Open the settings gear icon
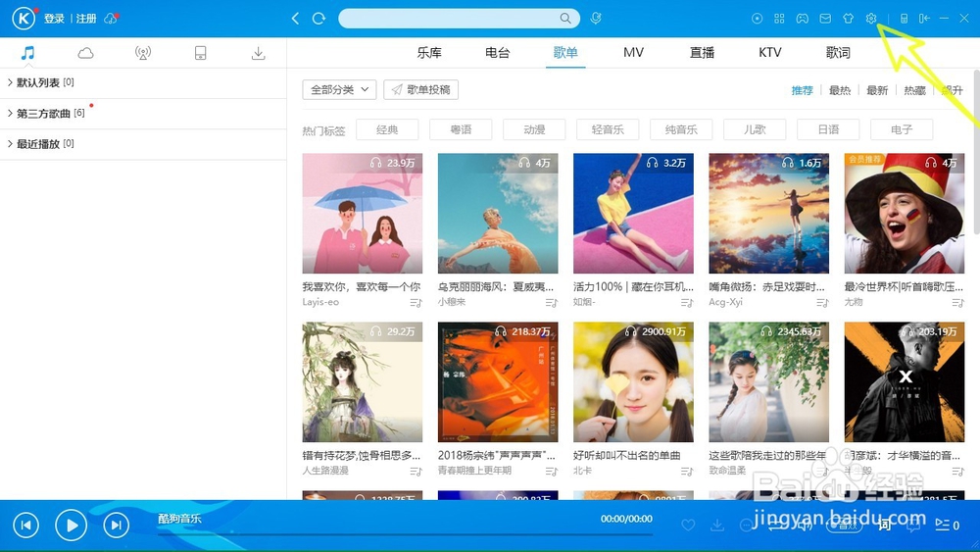This screenshot has height=552, width=980. 871,19
